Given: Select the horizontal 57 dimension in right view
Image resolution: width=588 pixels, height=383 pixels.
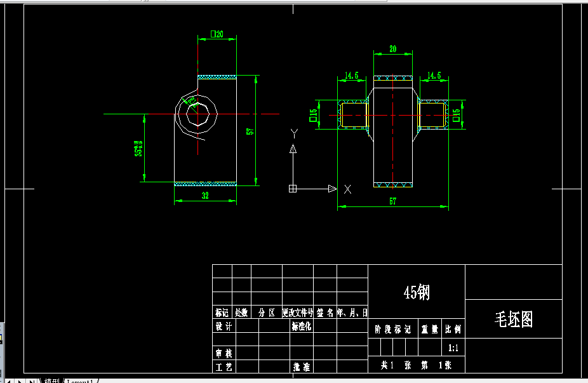Looking at the screenshot, I should click(392, 201).
